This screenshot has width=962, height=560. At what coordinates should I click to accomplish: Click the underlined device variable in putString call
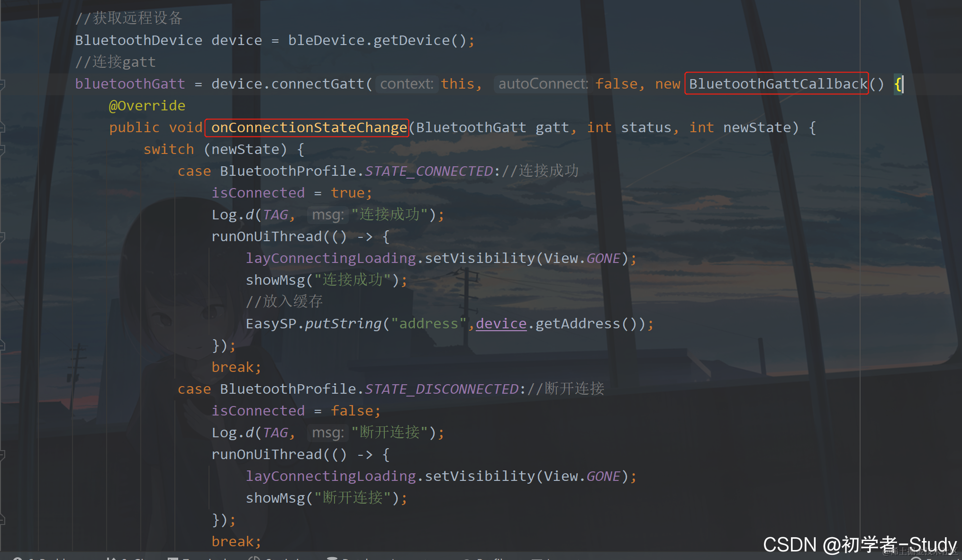501,324
